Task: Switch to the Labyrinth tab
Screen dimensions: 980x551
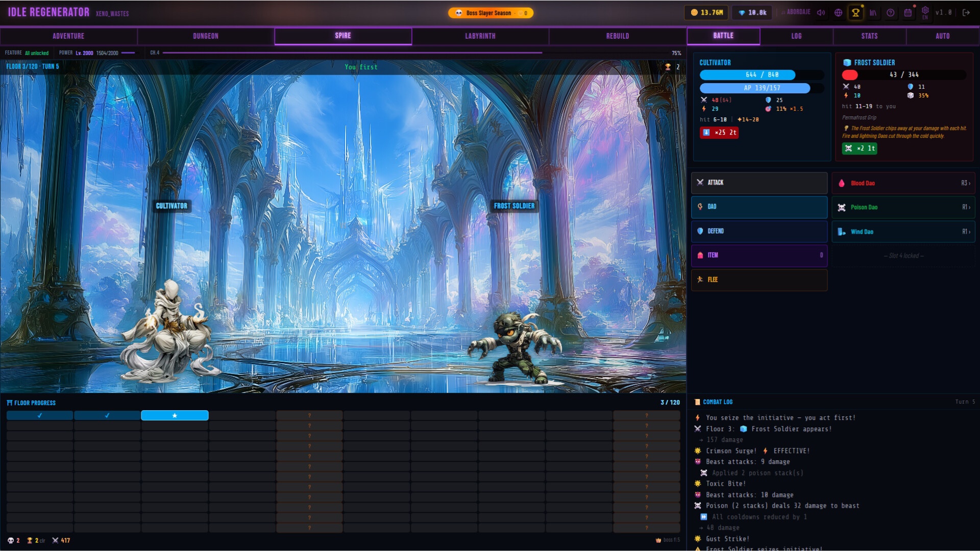Action: point(480,36)
